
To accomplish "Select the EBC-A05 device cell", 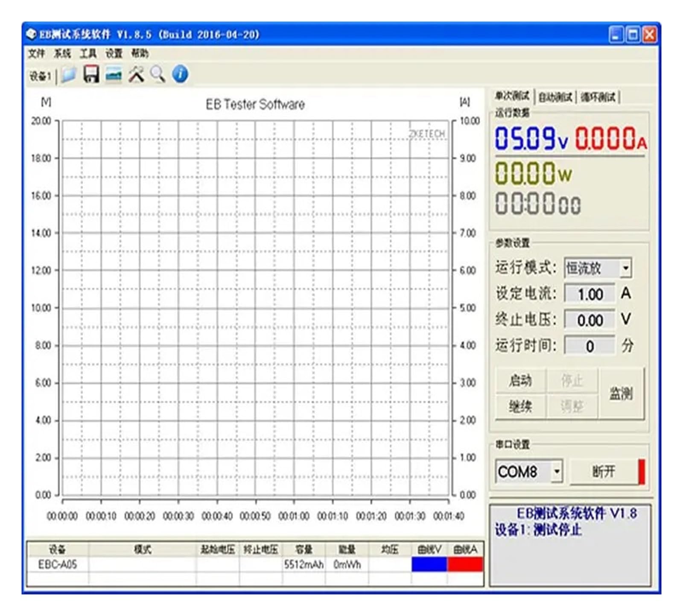I will [58, 564].
